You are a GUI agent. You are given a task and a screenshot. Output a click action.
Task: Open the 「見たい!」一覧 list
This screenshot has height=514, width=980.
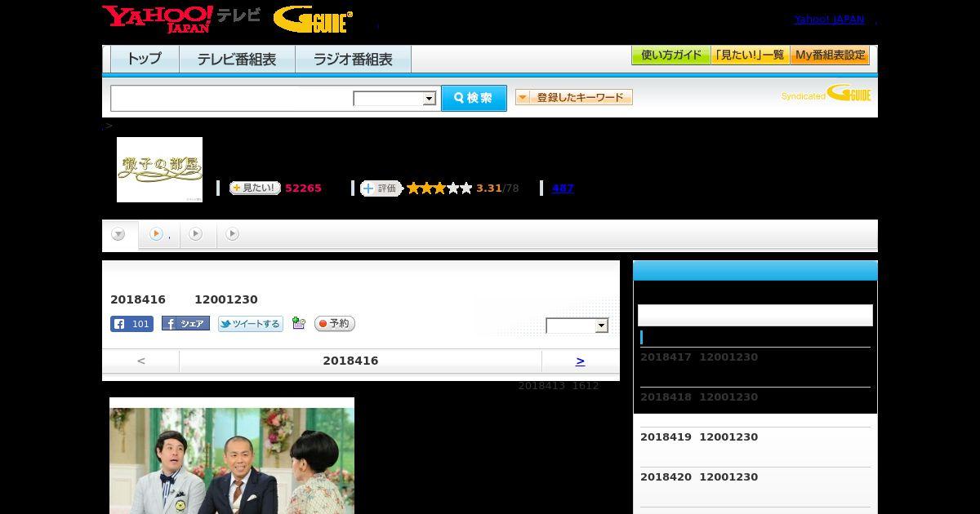(750, 55)
